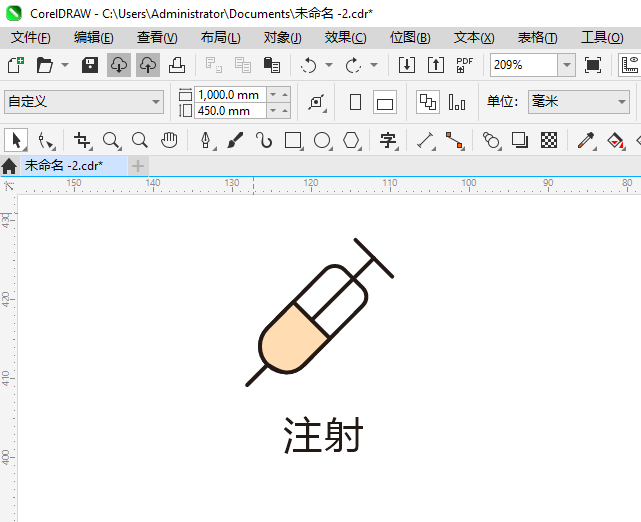This screenshot has height=522, width=641.
Task: Select the Crop tool
Action: coord(83,140)
